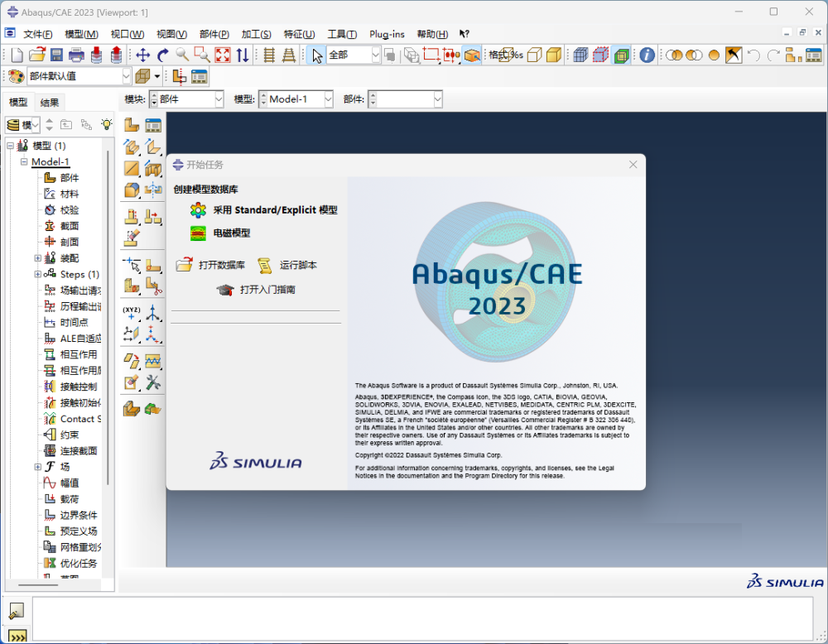Click the Standard/Explicit model flower icon
This screenshot has height=644, width=828.
198,210
